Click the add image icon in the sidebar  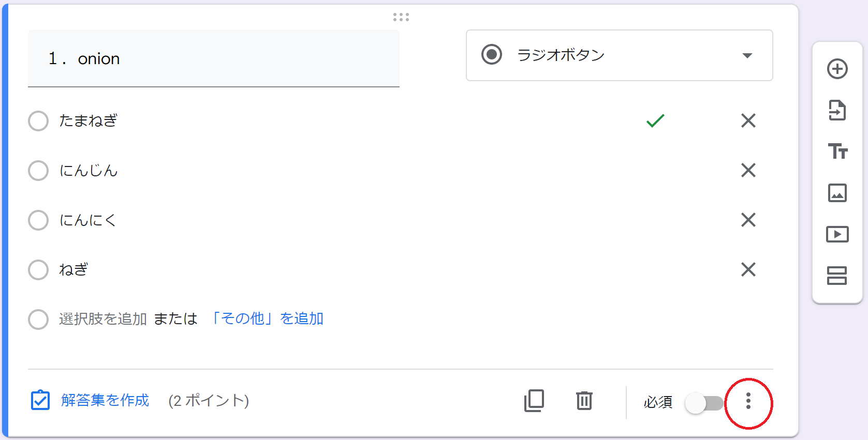(x=837, y=193)
